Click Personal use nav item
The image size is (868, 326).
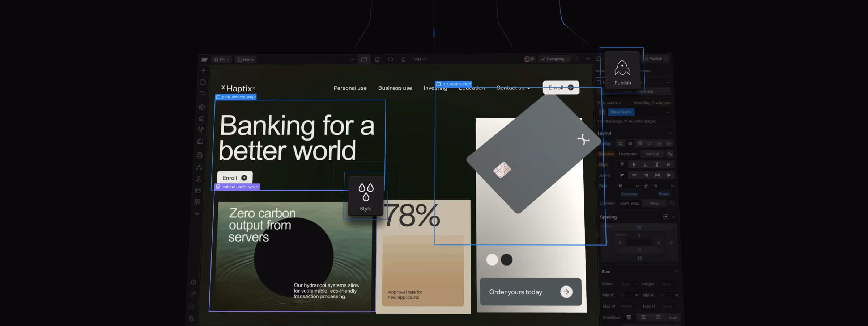point(350,88)
